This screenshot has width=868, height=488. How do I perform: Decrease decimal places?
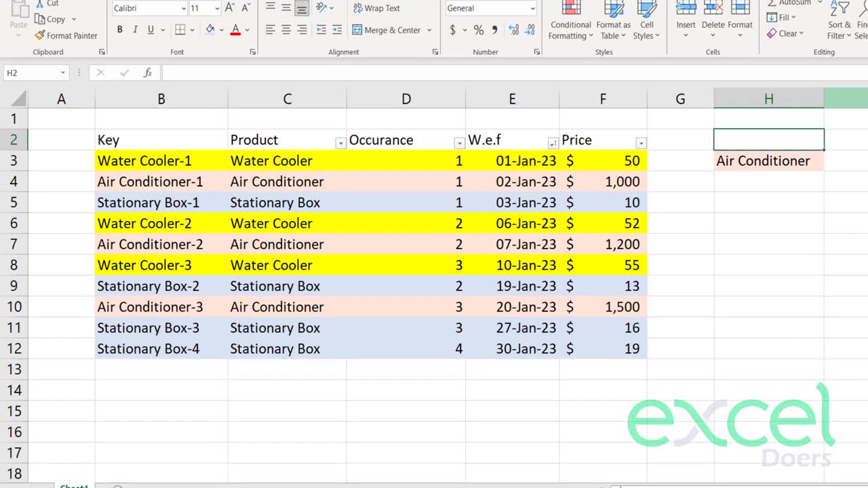point(529,30)
